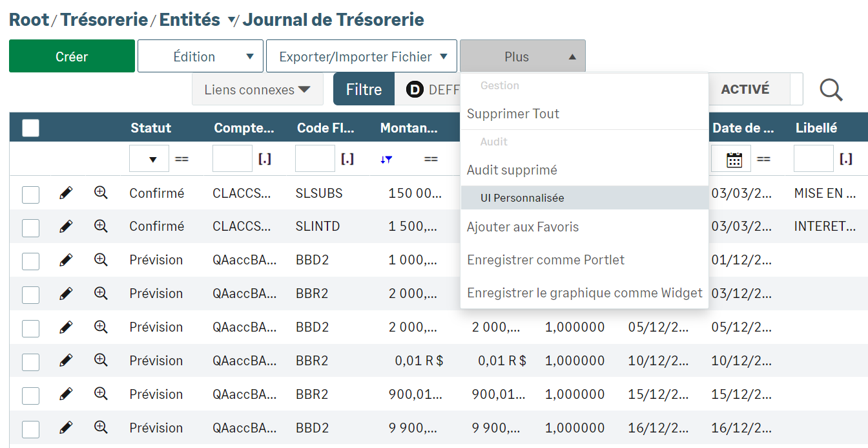View details of the 9 900 row

(101, 428)
